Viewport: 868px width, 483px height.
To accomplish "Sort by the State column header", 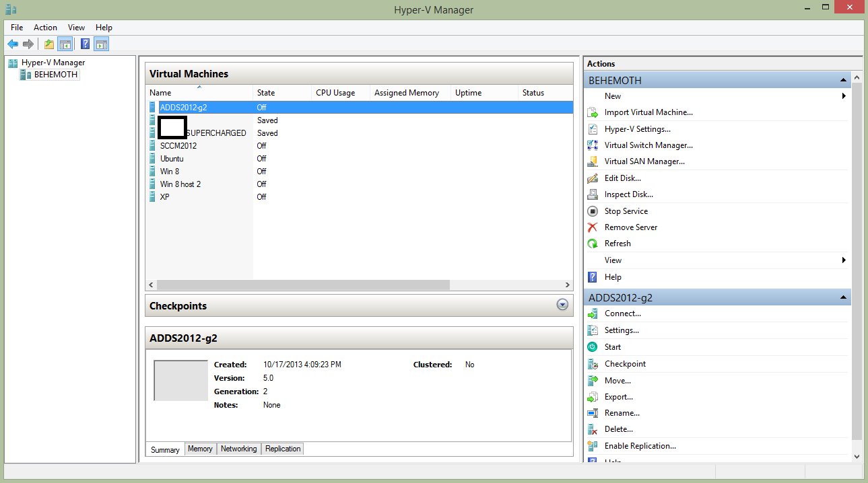I will (x=282, y=93).
